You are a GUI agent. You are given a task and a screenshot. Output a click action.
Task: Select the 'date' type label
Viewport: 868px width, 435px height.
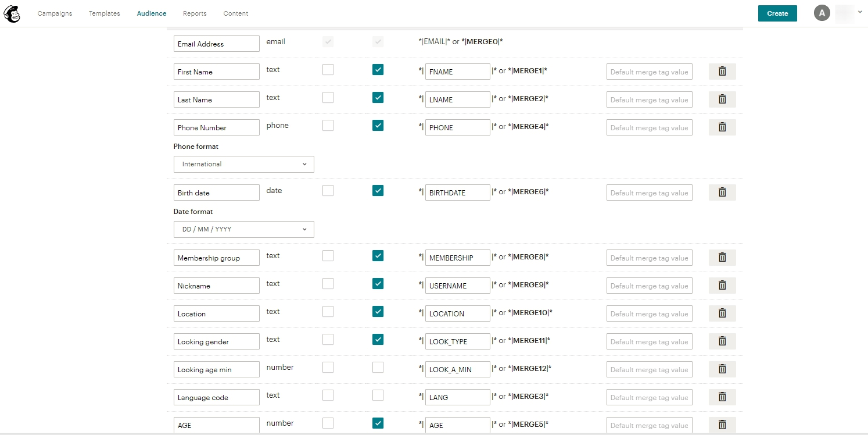274,191
